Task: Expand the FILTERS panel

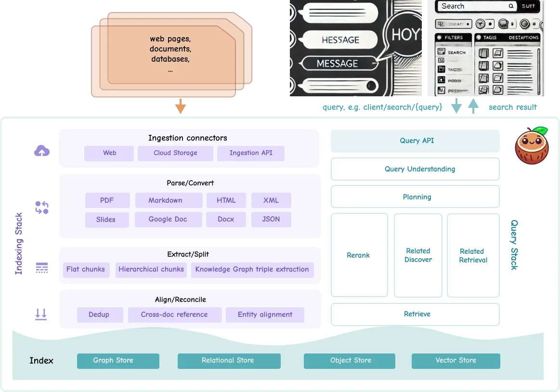Action: coord(454,38)
